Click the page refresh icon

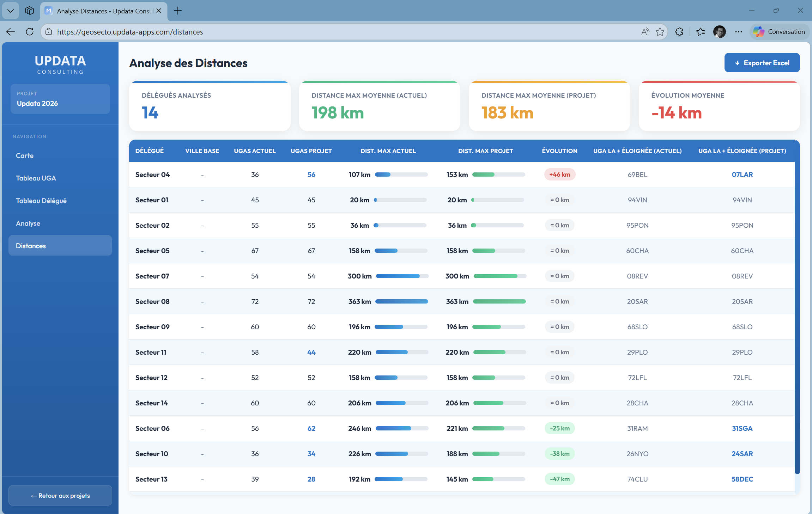30,32
